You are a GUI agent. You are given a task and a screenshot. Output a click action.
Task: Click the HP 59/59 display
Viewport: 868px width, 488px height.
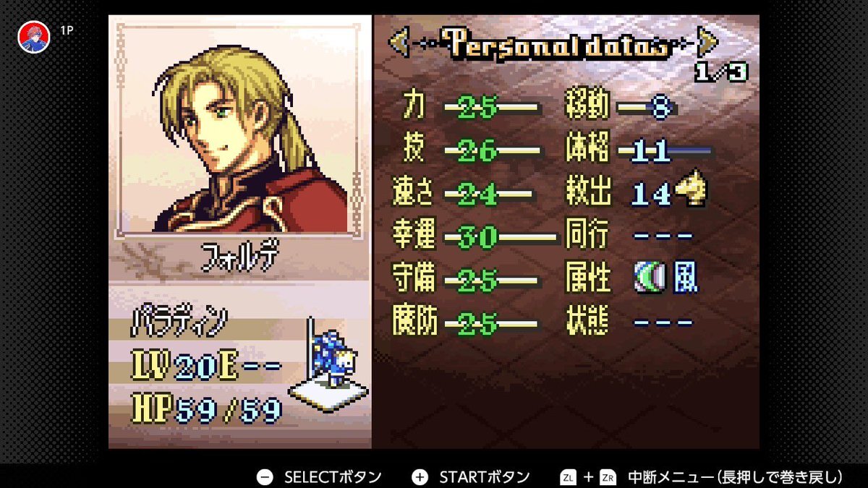(207, 410)
